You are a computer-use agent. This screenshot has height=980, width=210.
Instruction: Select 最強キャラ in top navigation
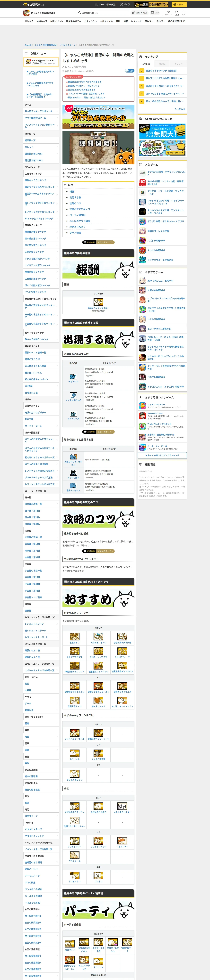pyautogui.click(x=42, y=21)
